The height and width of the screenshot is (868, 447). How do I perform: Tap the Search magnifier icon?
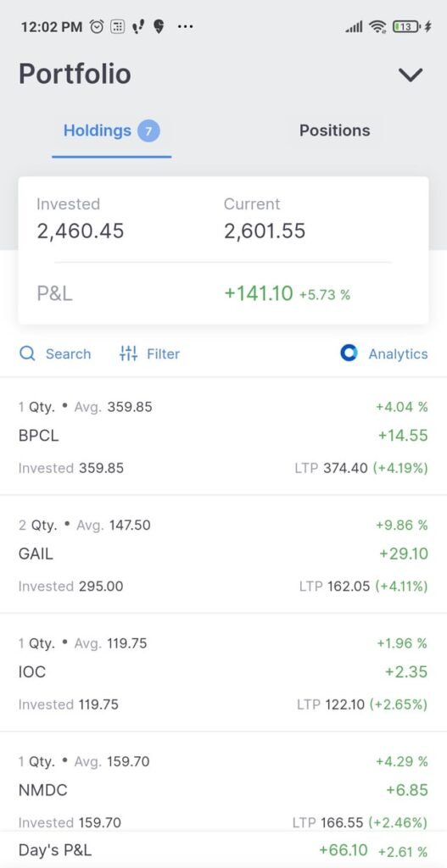27,353
